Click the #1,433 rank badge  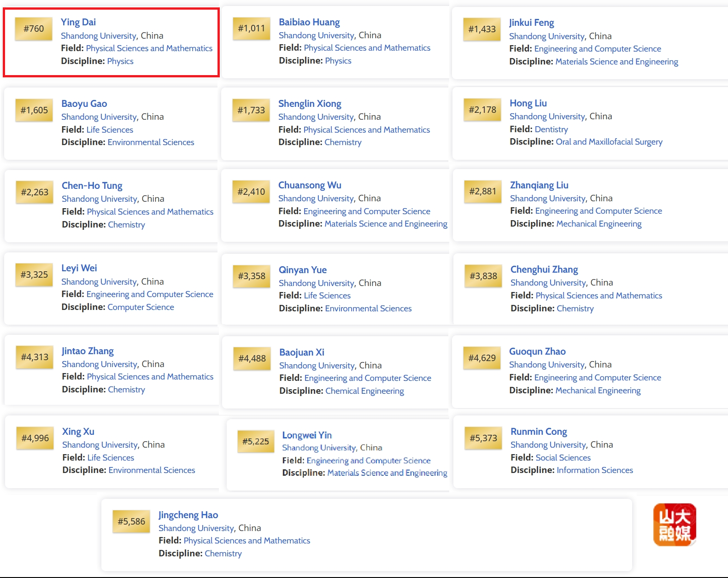tap(482, 29)
